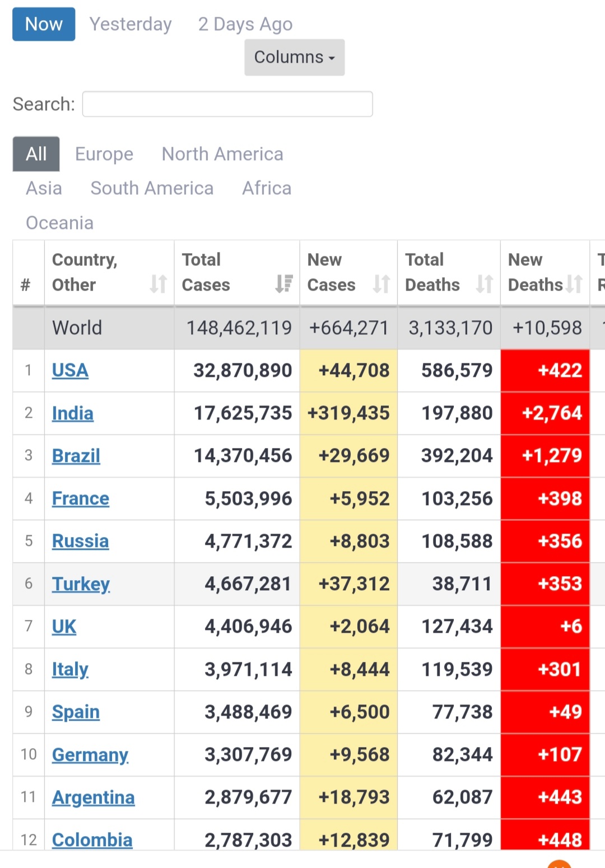Viewport: 605px width, 868px height.
Task: Sort by New Cases sort icon
Action: [381, 284]
